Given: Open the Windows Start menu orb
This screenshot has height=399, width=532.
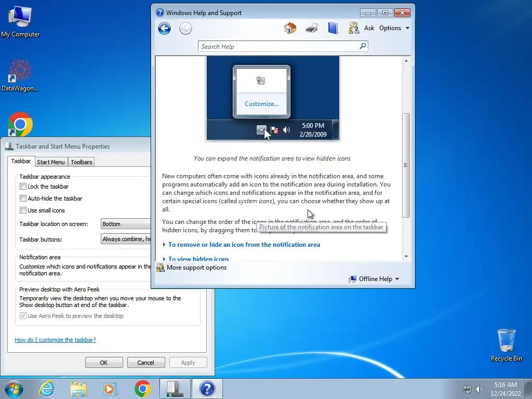Looking at the screenshot, I should point(14,389).
